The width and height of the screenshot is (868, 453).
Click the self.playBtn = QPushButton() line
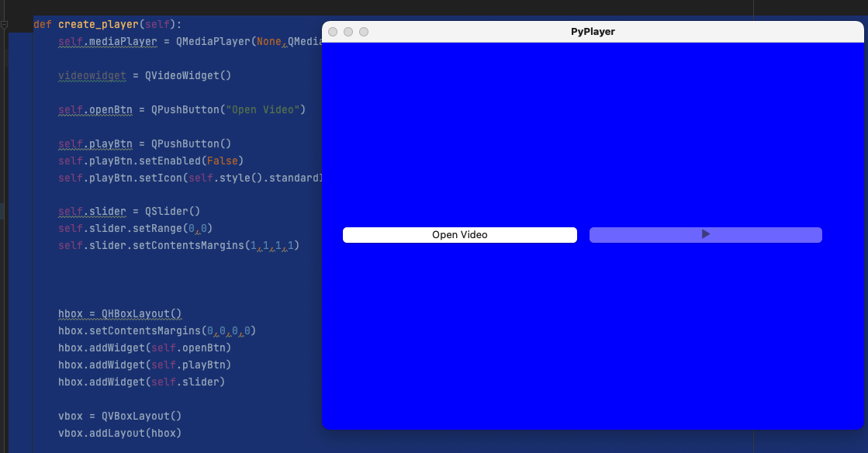tap(144, 144)
